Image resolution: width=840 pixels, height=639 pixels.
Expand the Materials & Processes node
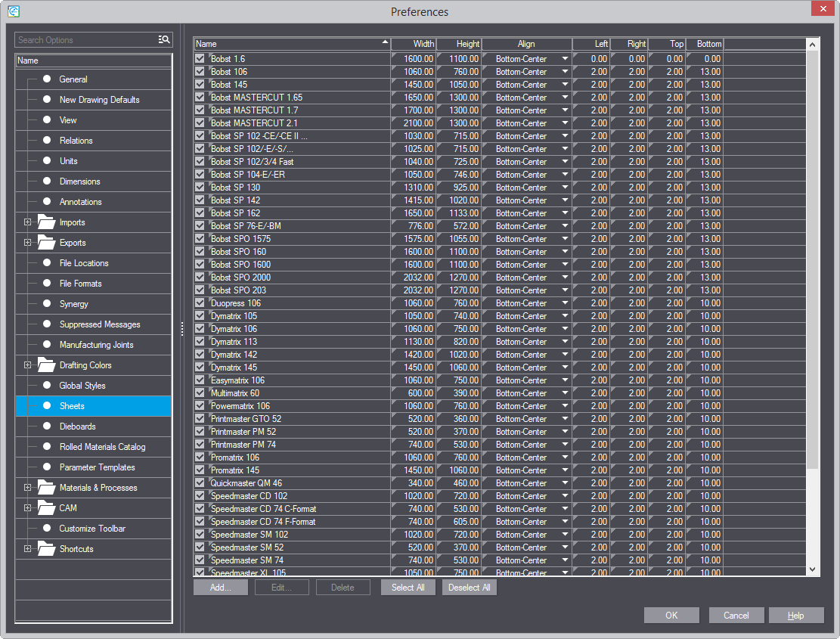[27, 488]
